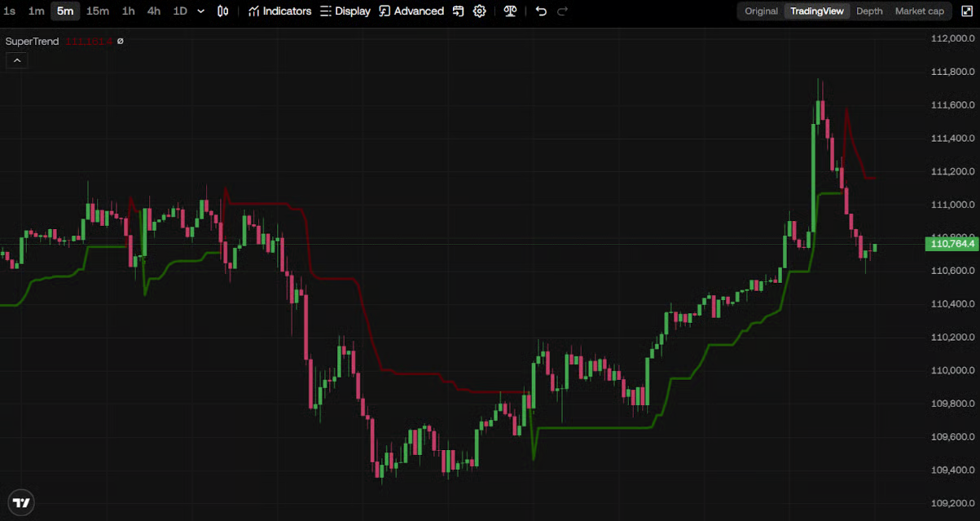
Task: Hide the SuperTrend indicator via ø icon
Action: 121,41
